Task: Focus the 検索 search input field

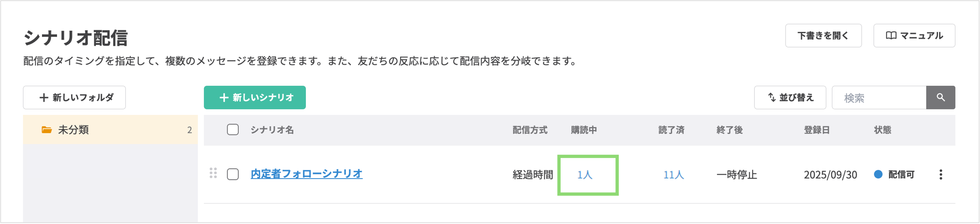Action: [x=879, y=98]
